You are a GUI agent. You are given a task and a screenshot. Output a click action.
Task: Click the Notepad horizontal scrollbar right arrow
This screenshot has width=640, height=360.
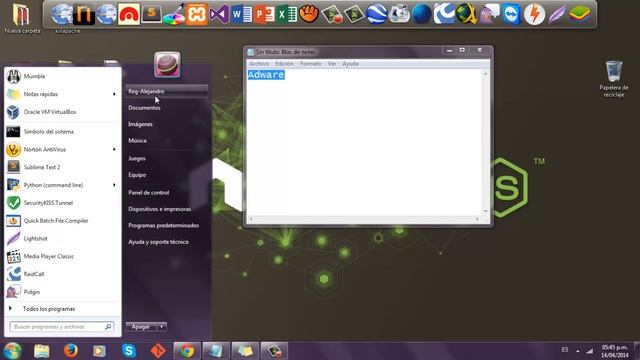tap(477, 219)
